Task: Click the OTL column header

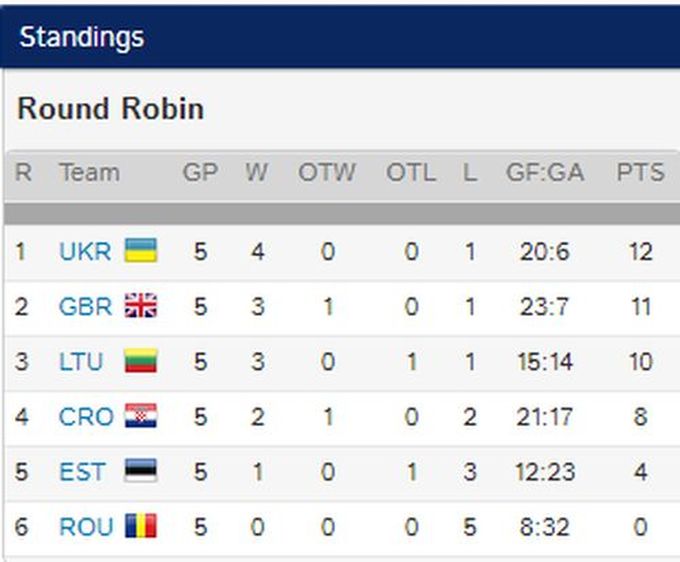Action: click(411, 173)
